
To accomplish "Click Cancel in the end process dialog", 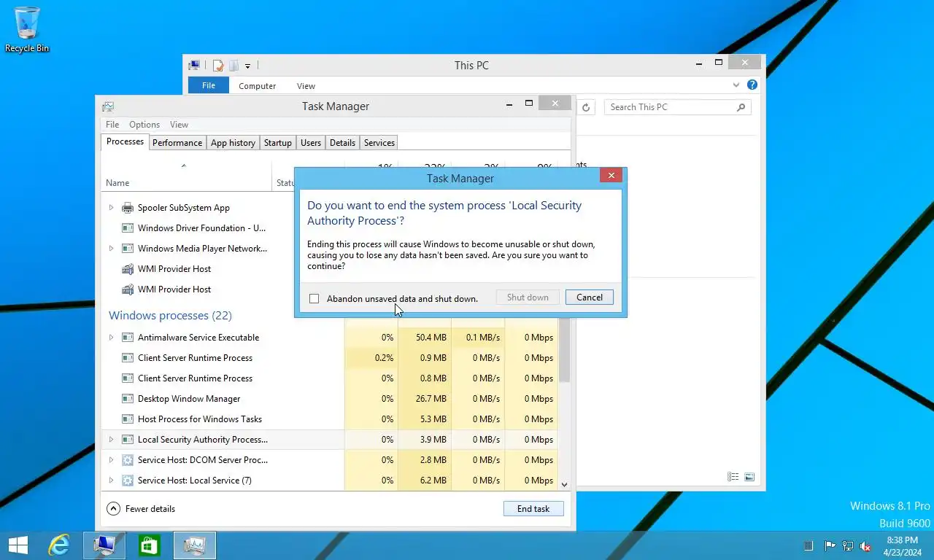I will (590, 297).
